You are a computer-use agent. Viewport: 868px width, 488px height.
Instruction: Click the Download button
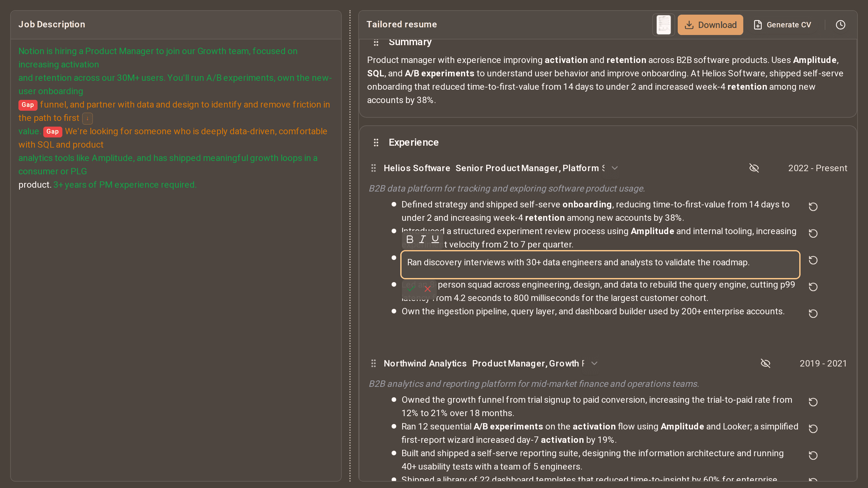(x=710, y=24)
